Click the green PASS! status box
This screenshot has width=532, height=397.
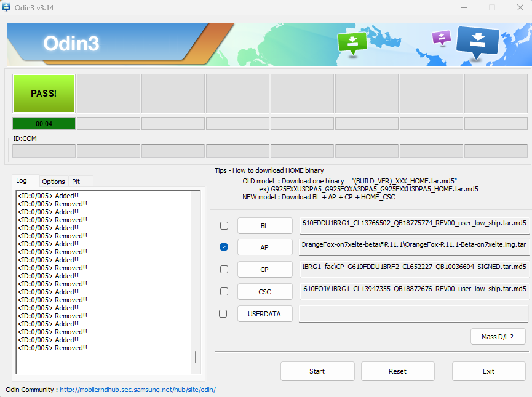coord(44,94)
